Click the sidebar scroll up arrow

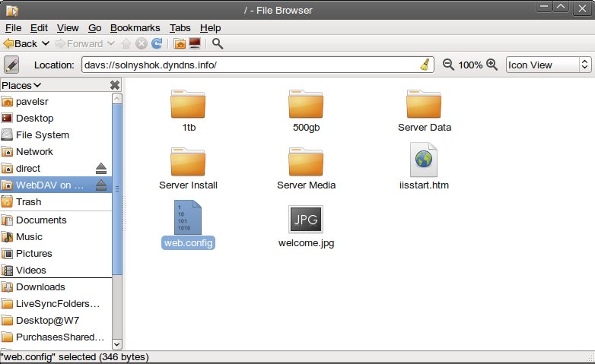[x=117, y=99]
